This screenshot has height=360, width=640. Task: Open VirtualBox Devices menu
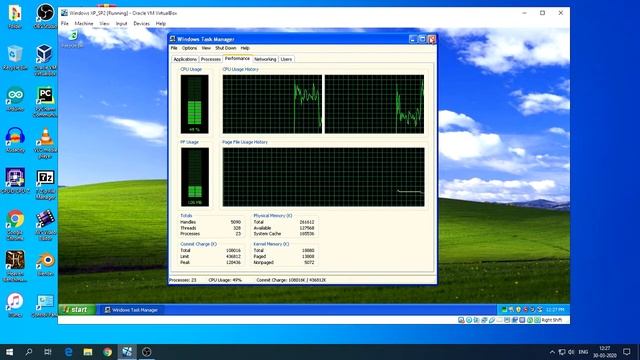[141, 24]
